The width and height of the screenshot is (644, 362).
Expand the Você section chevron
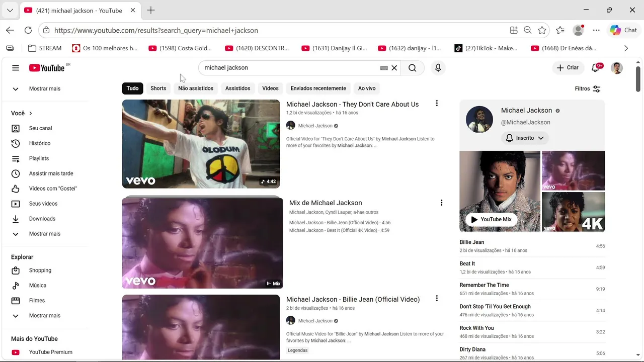30,113
